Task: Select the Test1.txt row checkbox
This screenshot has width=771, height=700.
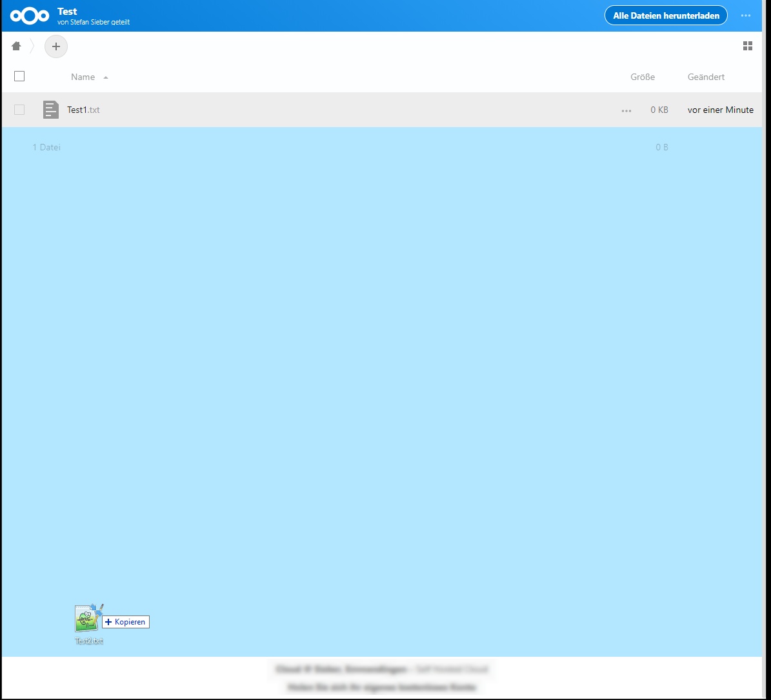Action: [x=19, y=110]
